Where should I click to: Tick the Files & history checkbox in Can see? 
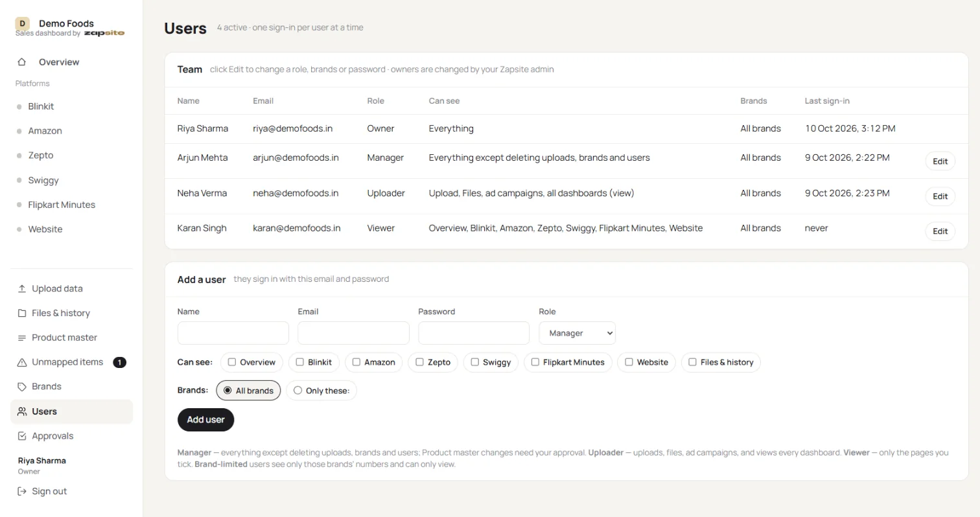(x=693, y=362)
